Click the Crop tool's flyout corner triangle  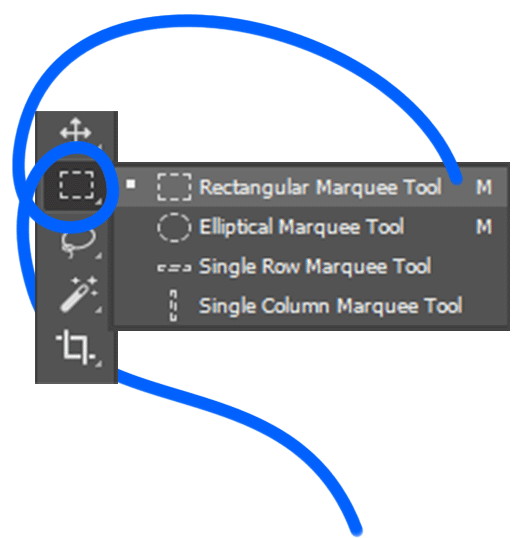click(x=99, y=364)
